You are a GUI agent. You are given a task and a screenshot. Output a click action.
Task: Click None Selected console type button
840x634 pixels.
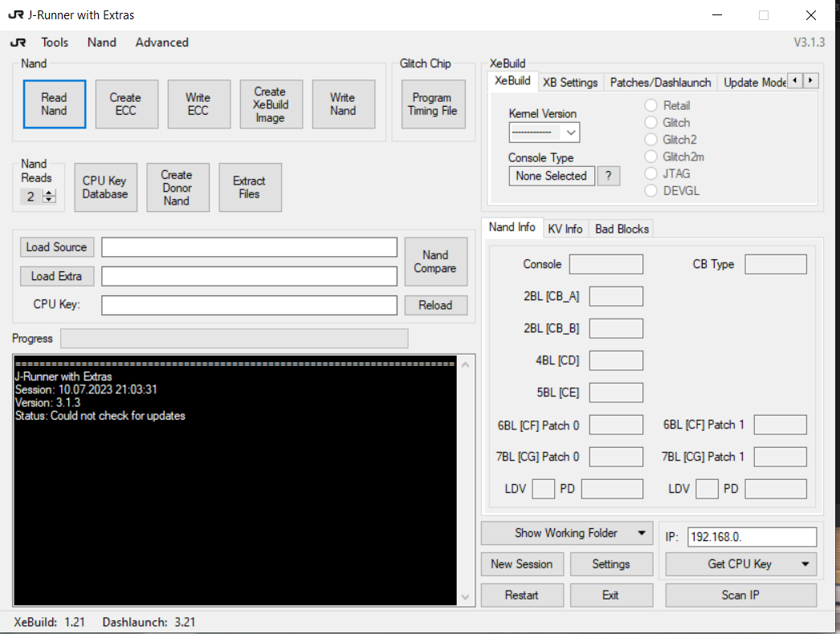(x=551, y=176)
